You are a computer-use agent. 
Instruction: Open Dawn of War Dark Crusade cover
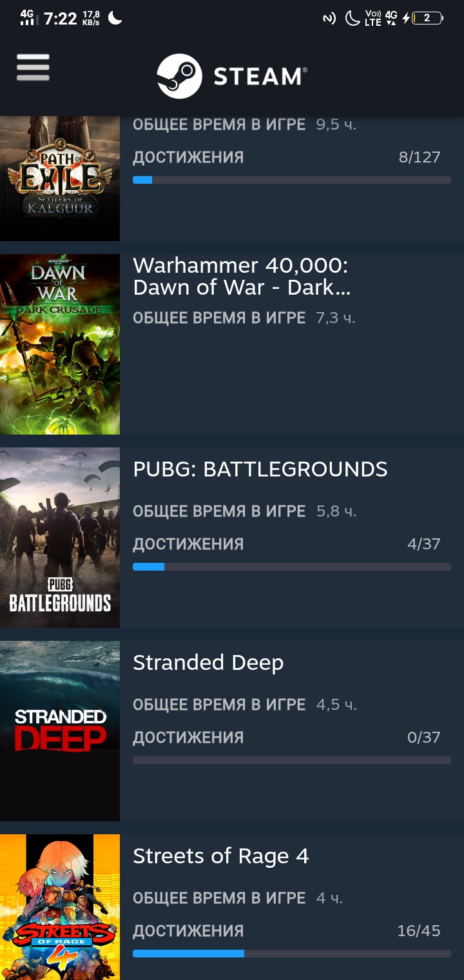pos(60,344)
